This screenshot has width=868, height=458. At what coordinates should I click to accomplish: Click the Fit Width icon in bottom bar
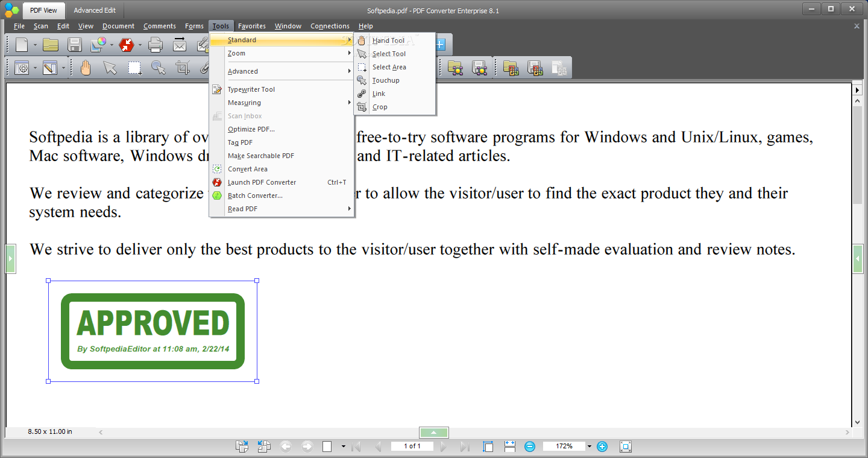tap(510, 447)
